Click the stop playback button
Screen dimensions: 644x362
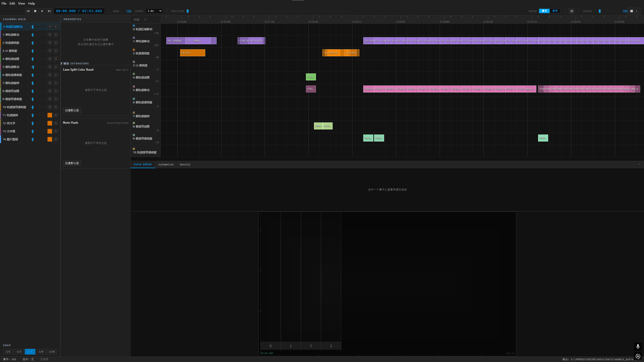35,11
